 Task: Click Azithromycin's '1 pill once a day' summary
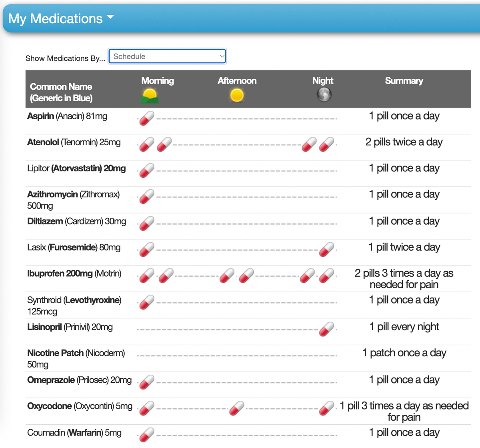click(404, 195)
